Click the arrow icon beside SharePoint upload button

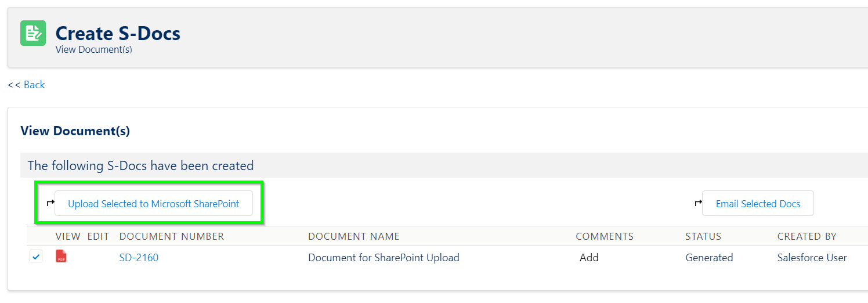tap(50, 203)
